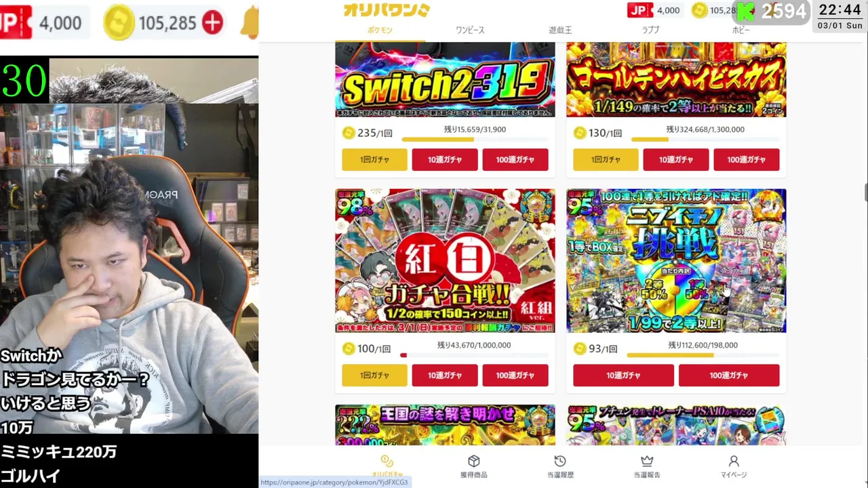Click 10連ガチャ for 紅白ガチャ合戦
This screenshot has height=488, width=868.
click(445, 375)
